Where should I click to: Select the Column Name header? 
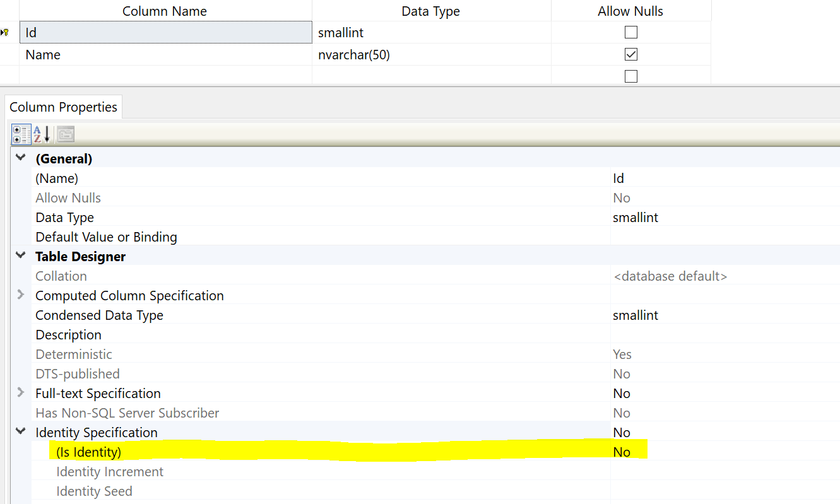(x=165, y=11)
